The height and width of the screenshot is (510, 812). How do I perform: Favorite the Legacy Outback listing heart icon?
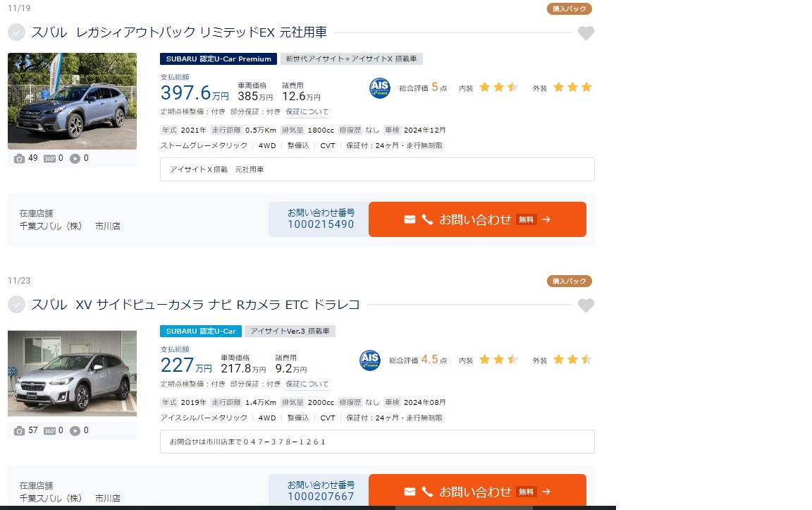586,33
